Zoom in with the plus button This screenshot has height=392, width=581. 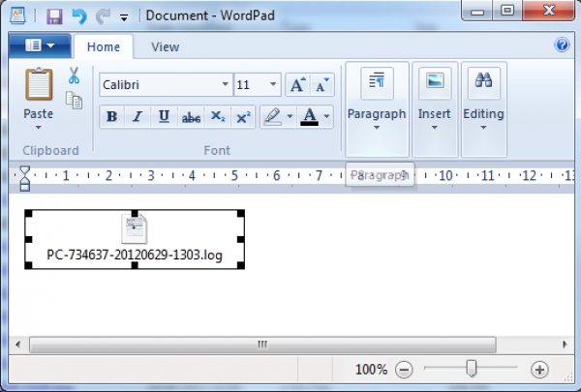tap(539, 370)
